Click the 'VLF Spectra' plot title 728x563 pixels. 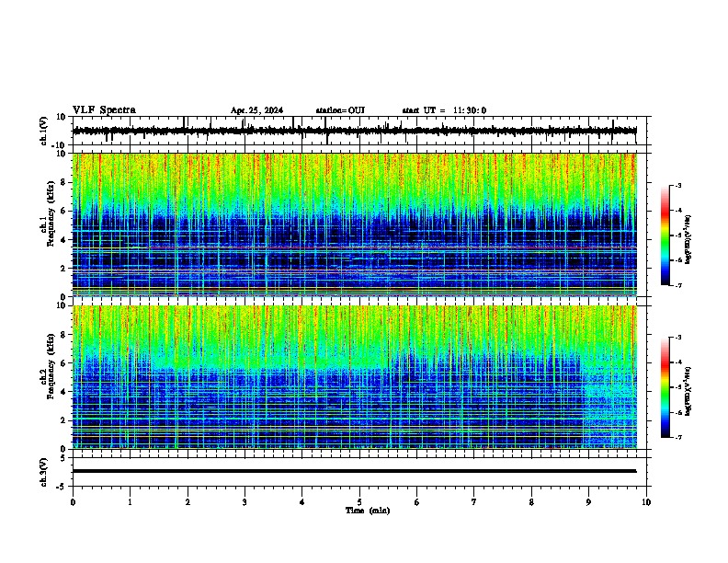(x=104, y=110)
